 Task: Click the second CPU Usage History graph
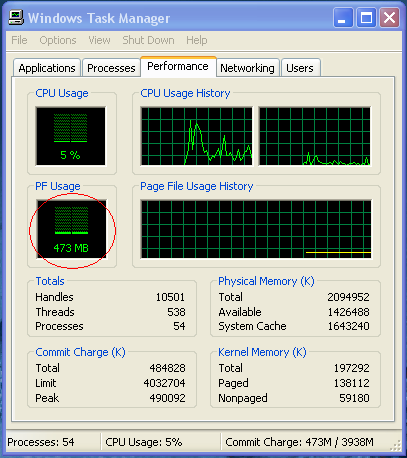[315, 136]
